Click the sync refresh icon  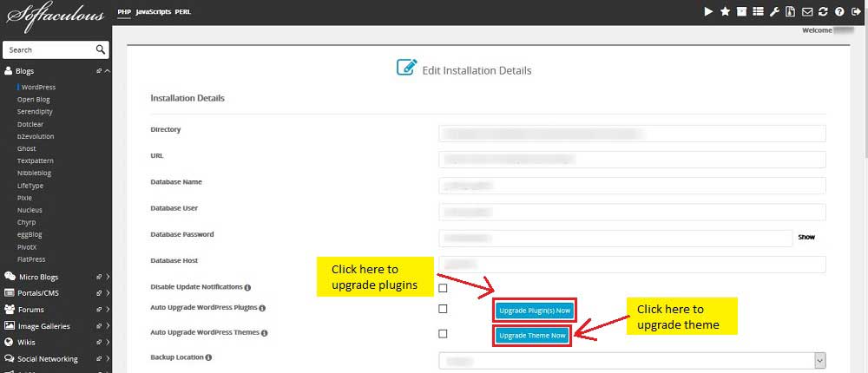[823, 11]
